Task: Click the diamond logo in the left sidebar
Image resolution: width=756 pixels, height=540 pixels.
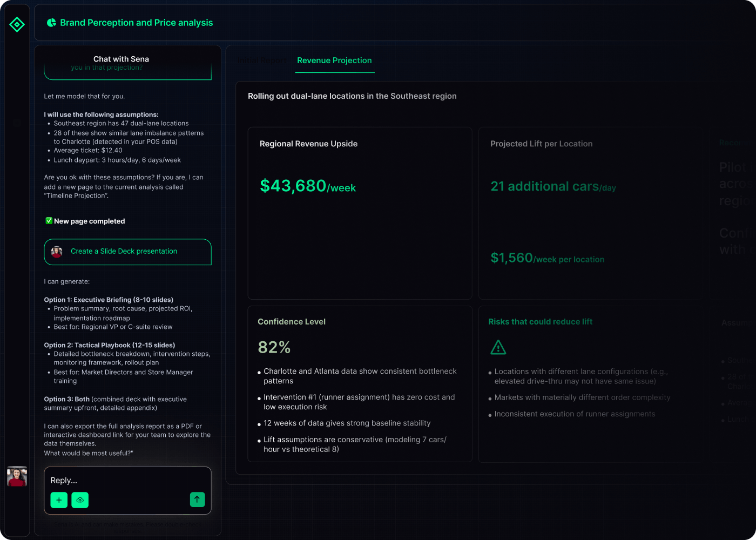Action: pos(17,24)
